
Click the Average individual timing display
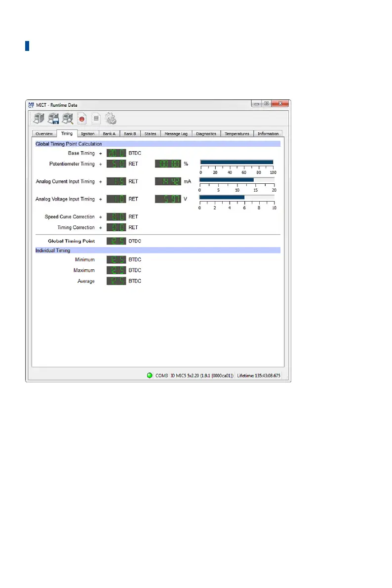(x=116, y=281)
